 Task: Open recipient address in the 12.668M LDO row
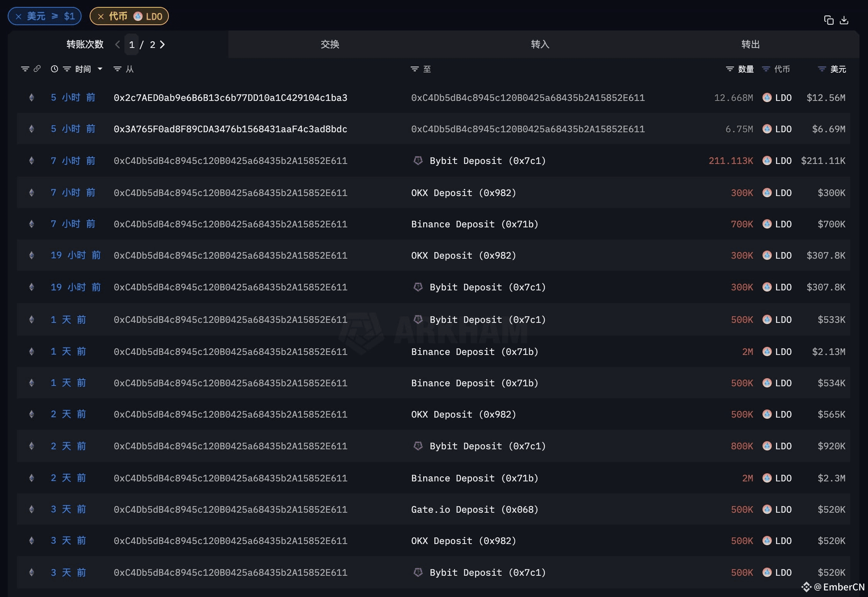pos(528,98)
